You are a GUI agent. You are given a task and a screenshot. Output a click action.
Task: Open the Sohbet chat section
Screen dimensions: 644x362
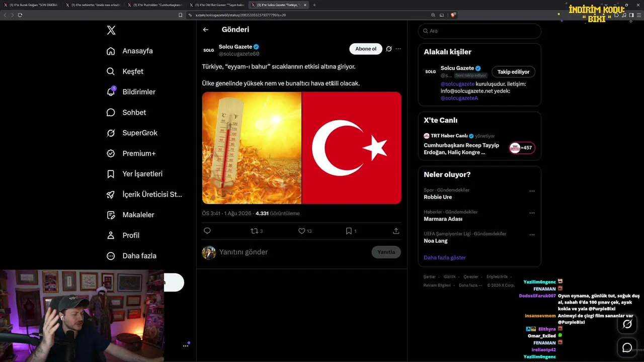(x=126, y=113)
